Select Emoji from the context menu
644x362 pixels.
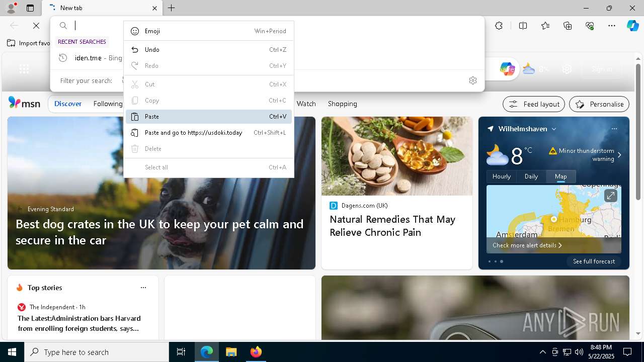pos(209,31)
